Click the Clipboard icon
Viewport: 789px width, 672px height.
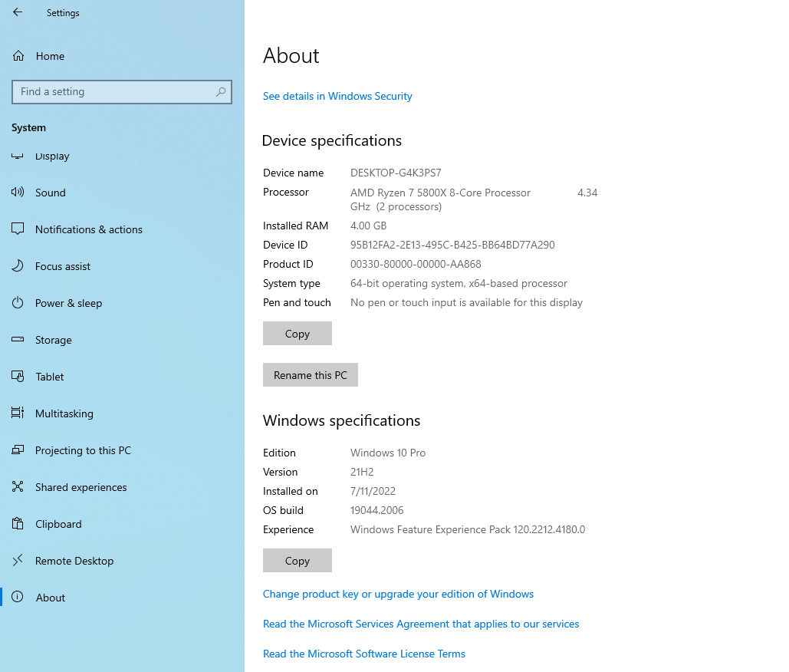18,523
